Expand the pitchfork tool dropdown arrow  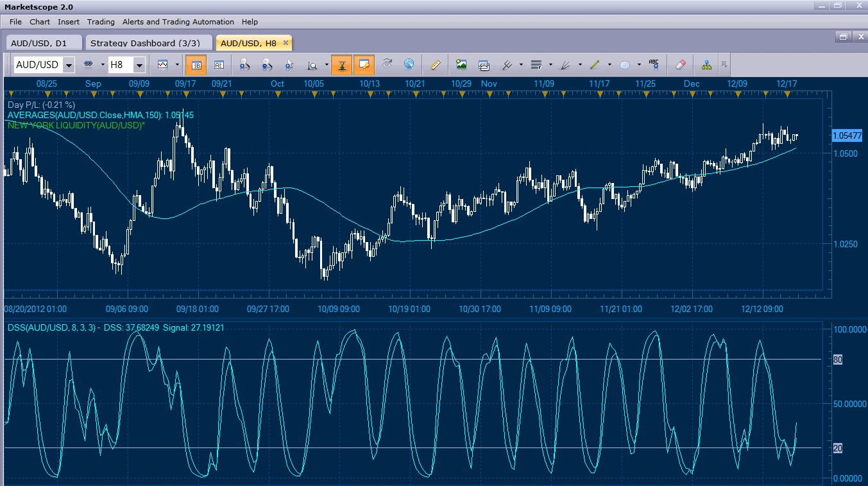521,65
